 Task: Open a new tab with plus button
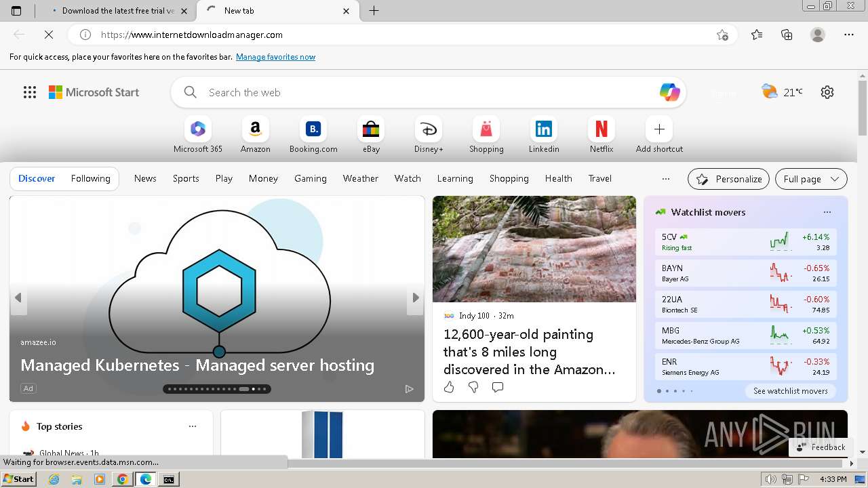point(374,11)
